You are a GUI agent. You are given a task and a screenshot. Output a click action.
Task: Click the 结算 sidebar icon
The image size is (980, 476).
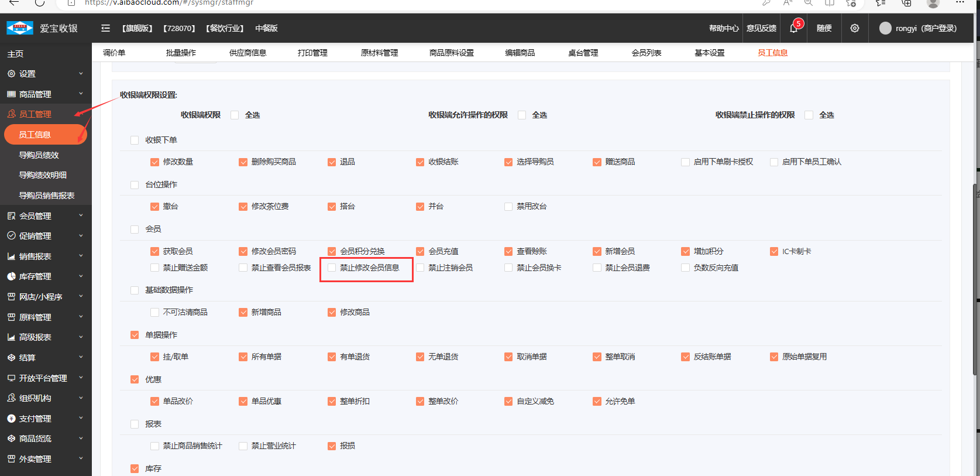(11, 358)
